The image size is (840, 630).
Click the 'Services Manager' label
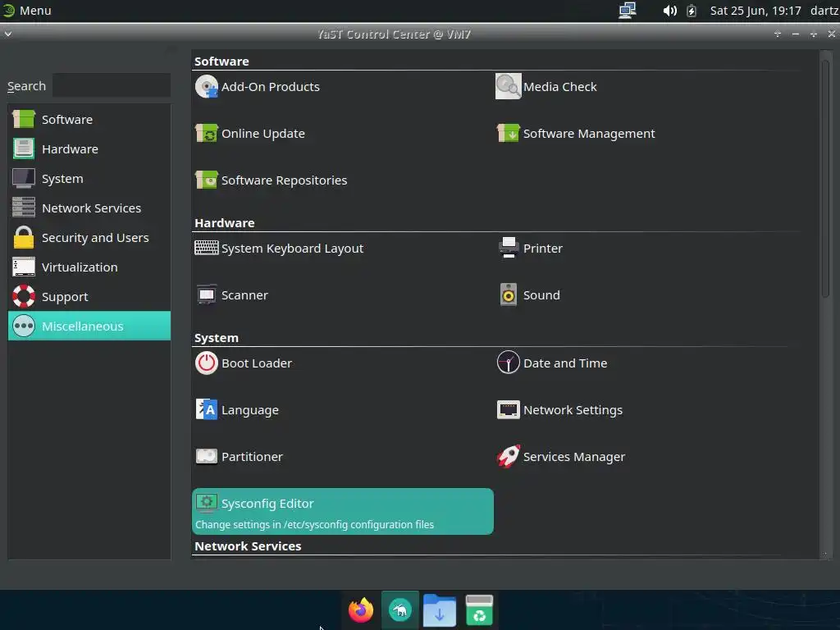pyautogui.click(x=573, y=457)
